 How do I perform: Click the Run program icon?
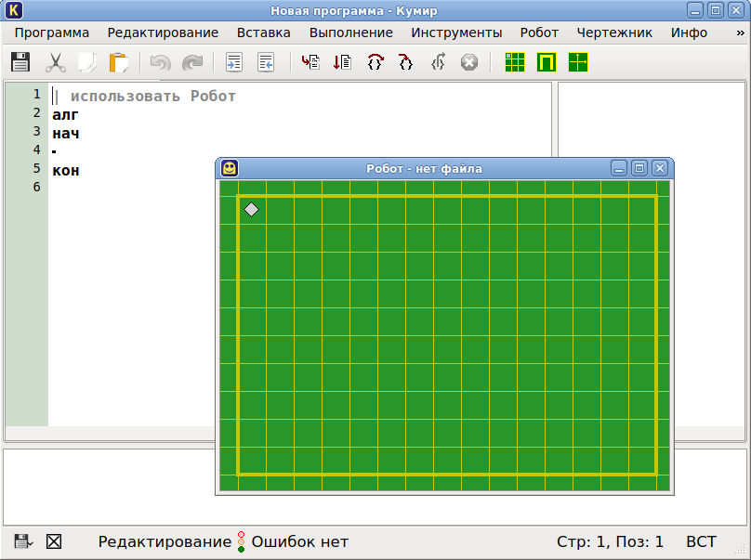coord(310,62)
